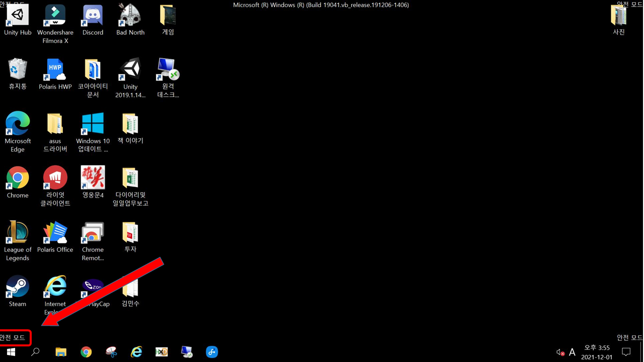Open the clock showing 오후 3:55

(597, 352)
